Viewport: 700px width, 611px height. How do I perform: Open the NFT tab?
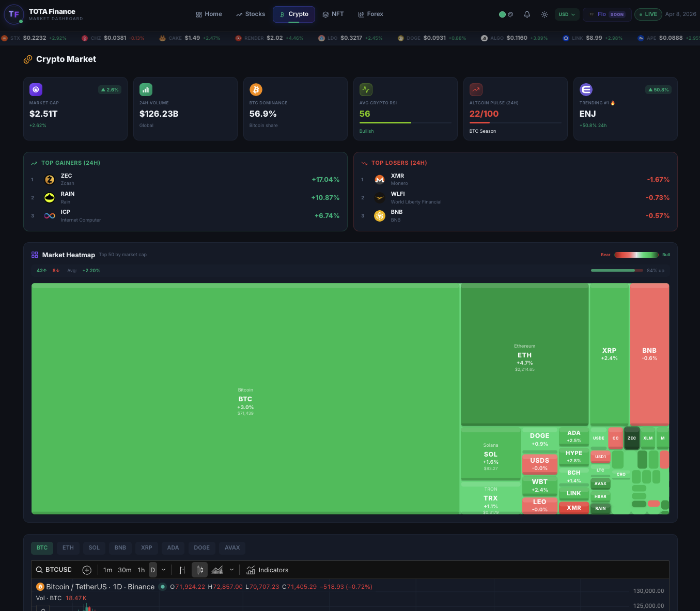[x=333, y=14]
